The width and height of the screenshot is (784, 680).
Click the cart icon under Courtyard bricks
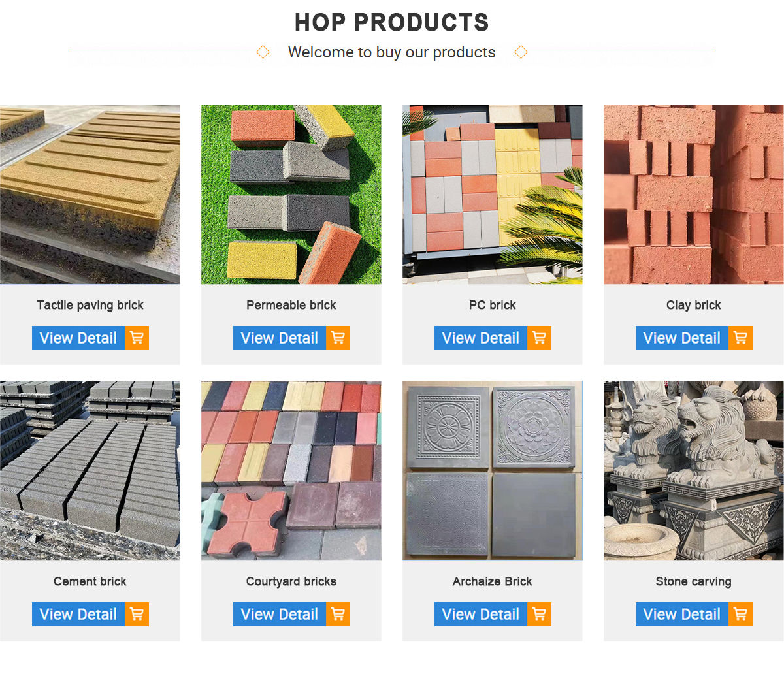(338, 614)
